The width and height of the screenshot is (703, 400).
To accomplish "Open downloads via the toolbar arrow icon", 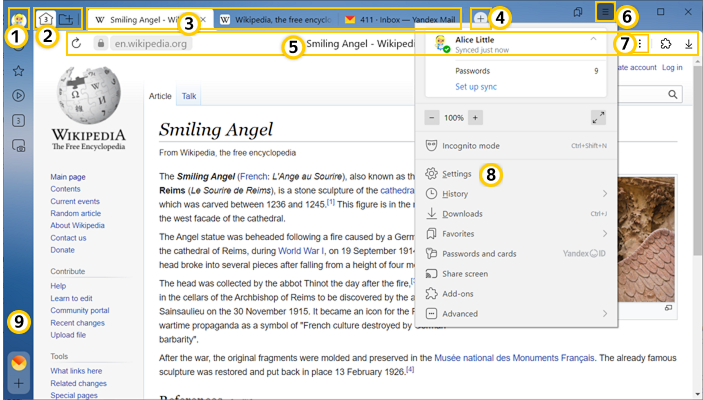I will [689, 44].
